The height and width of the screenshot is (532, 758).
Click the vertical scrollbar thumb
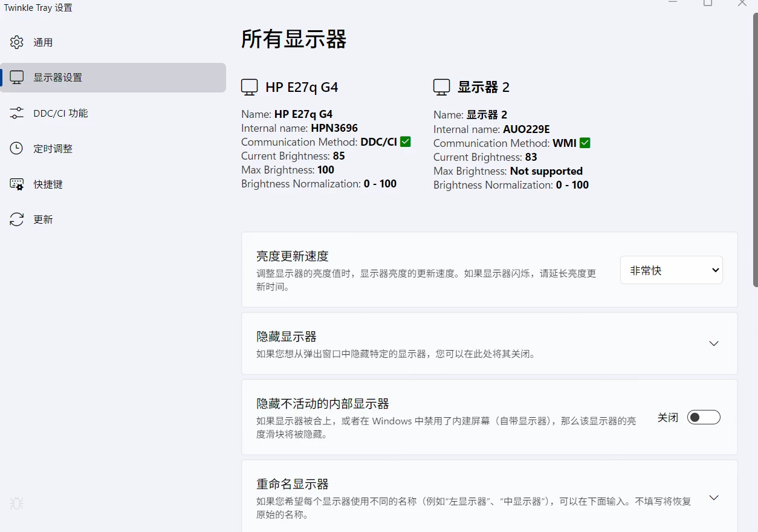(755, 149)
